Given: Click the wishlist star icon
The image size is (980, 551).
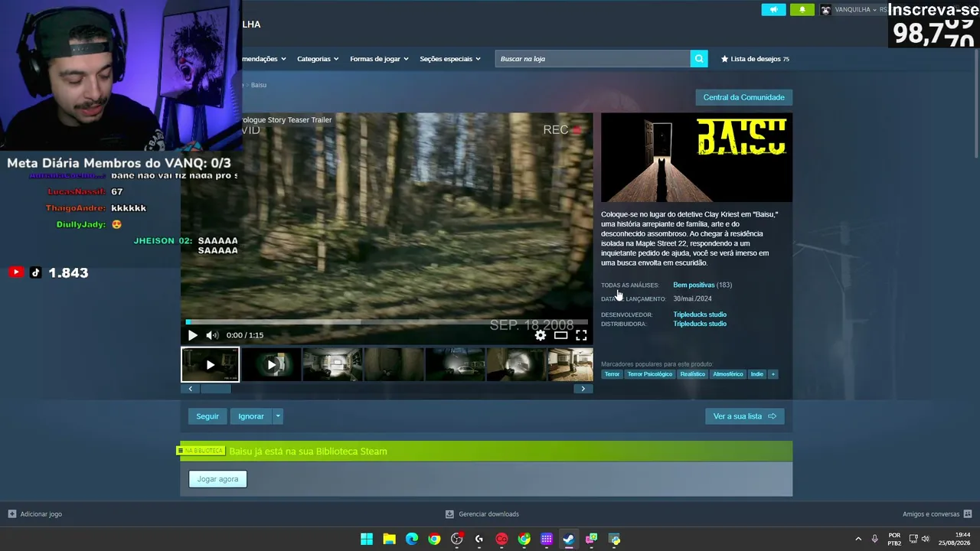Looking at the screenshot, I should point(724,59).
